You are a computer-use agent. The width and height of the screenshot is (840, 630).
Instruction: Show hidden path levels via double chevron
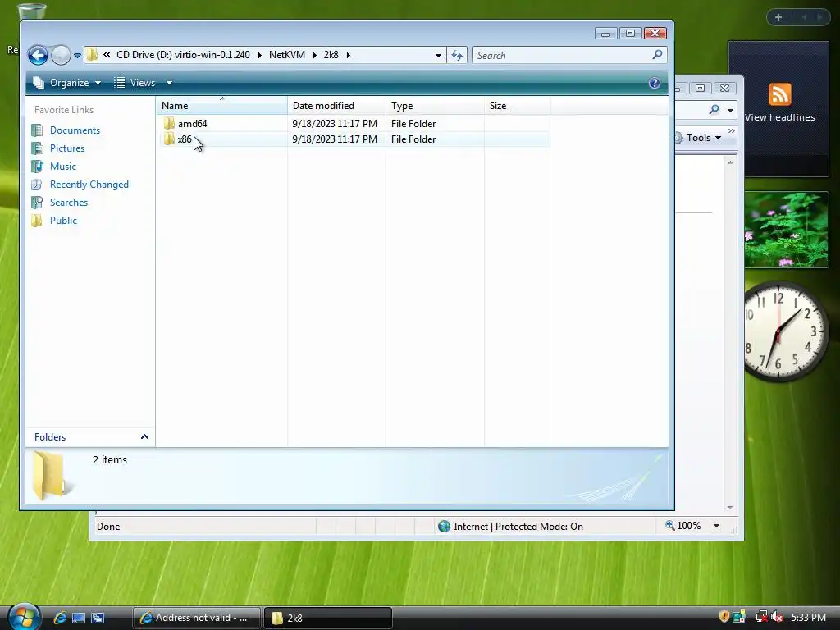click(x=107, y=55)
